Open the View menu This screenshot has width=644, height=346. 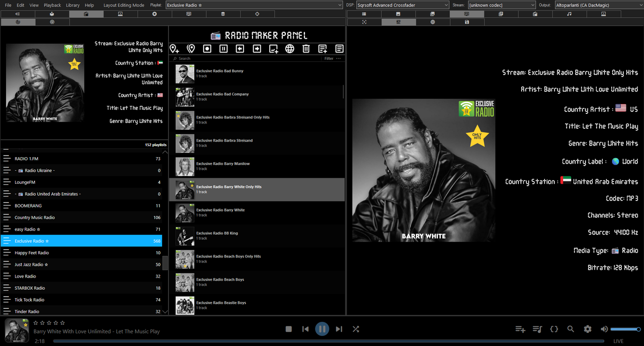[34, 5]
